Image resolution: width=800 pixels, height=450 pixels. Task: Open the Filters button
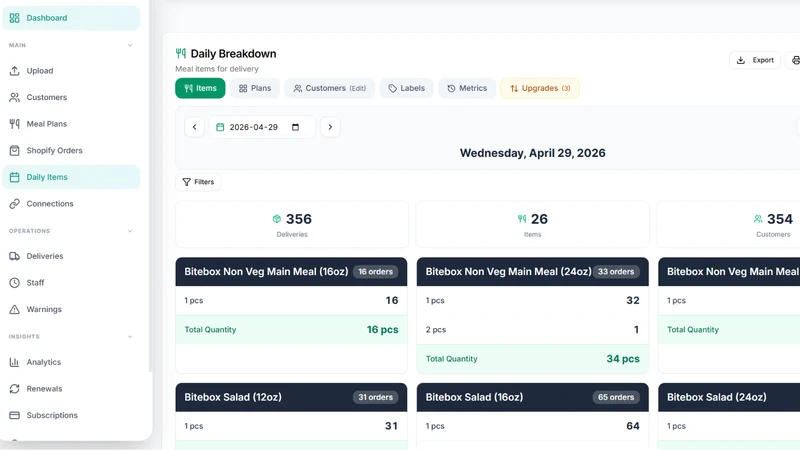coord(198,182)
